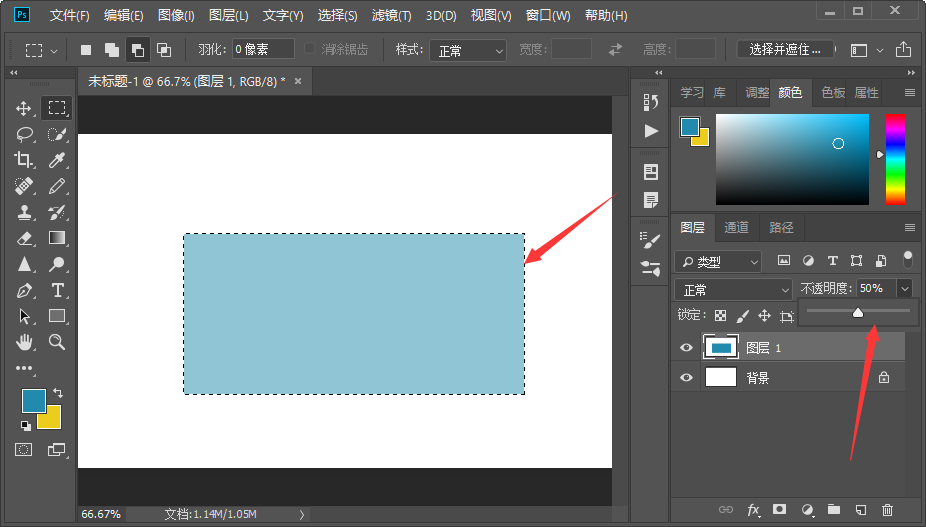Select the Gradient tool
This screenshot has height=527, width=926.
pyautogui.click(x=57, y=238)
